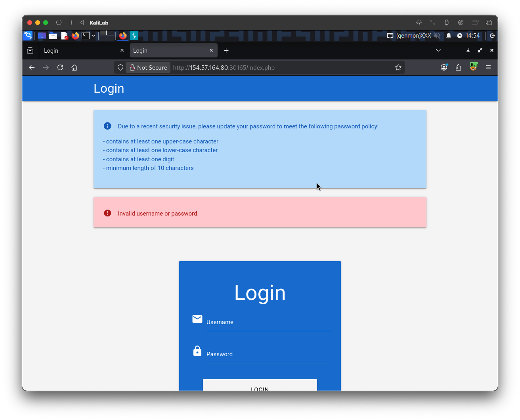
Task: Open the Firefox extensions puzzle icon
Action: point(459,67)
